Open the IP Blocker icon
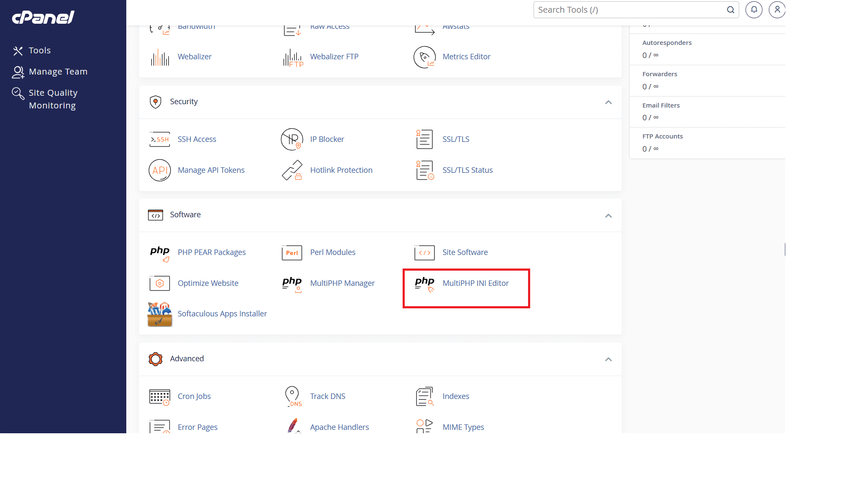Viewport: 862px width, 504px height. 292,139
